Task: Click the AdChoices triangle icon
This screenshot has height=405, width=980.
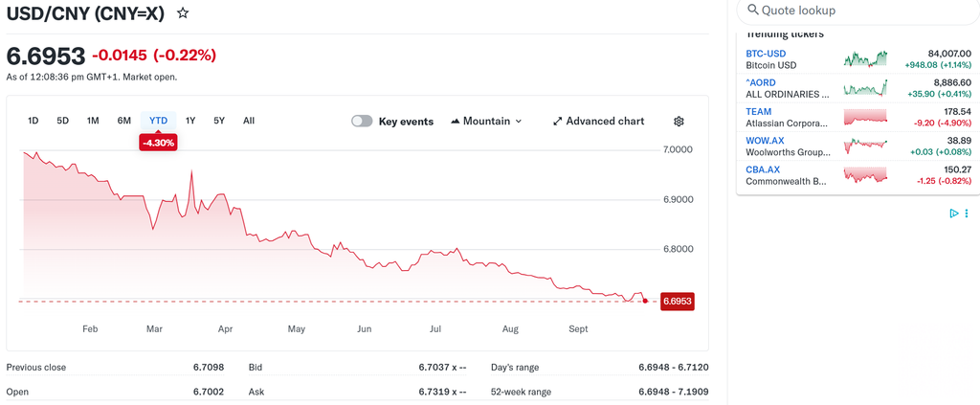Action: coord(954,214)
